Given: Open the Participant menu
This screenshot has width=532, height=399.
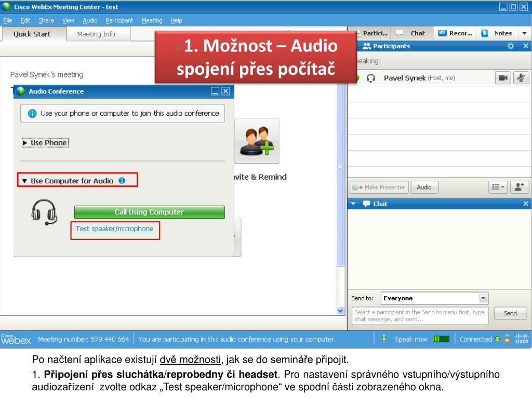Looking at the screenshot, I should click(x=119, y=20).
